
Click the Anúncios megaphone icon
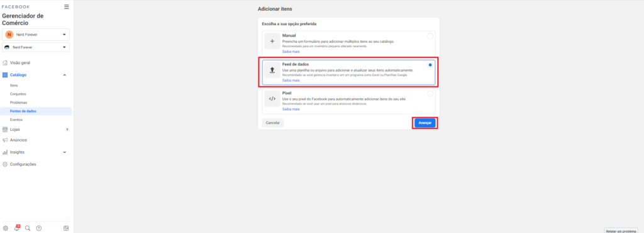pyautogui.click(x=5, y=140)
